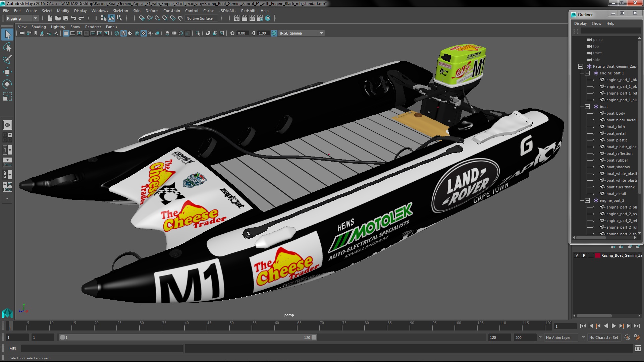
Task: Open the Outliner Display menu
Action: [x=580, y=23]
